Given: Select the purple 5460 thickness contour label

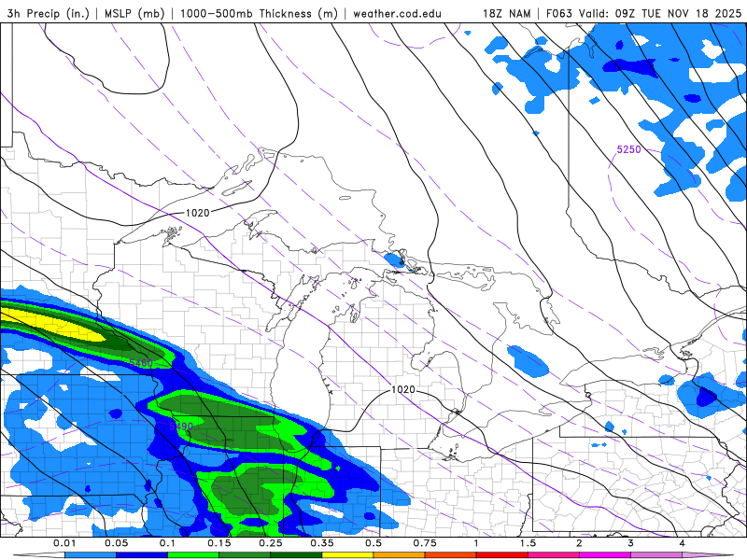Looking at the screenshot, I should point(141,363).
